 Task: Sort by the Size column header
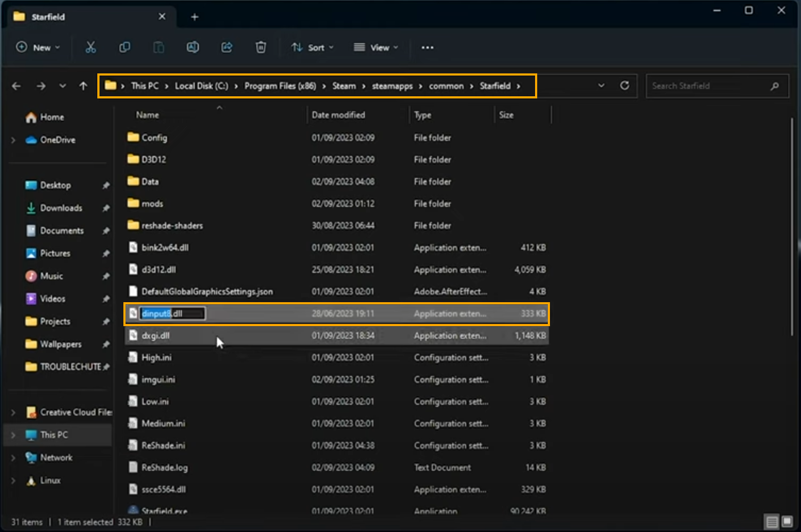[506, 115]
